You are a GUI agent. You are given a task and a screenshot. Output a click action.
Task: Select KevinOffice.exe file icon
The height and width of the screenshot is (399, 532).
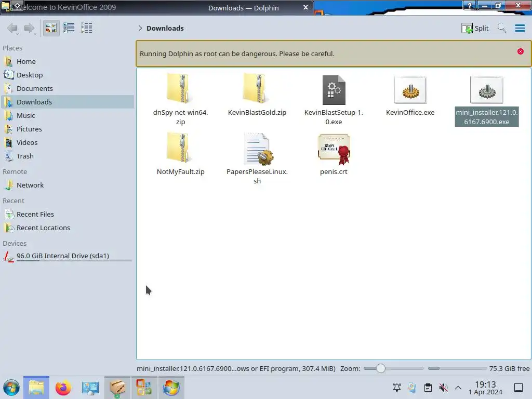tap(410, 90)
